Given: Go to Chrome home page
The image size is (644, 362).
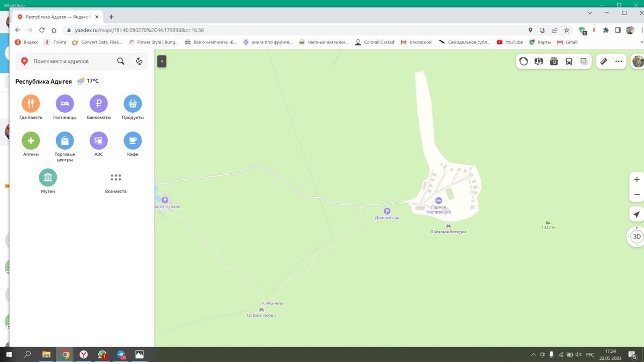Looking at the screenshot, I should pyautogui.click(x=54, y=30).
